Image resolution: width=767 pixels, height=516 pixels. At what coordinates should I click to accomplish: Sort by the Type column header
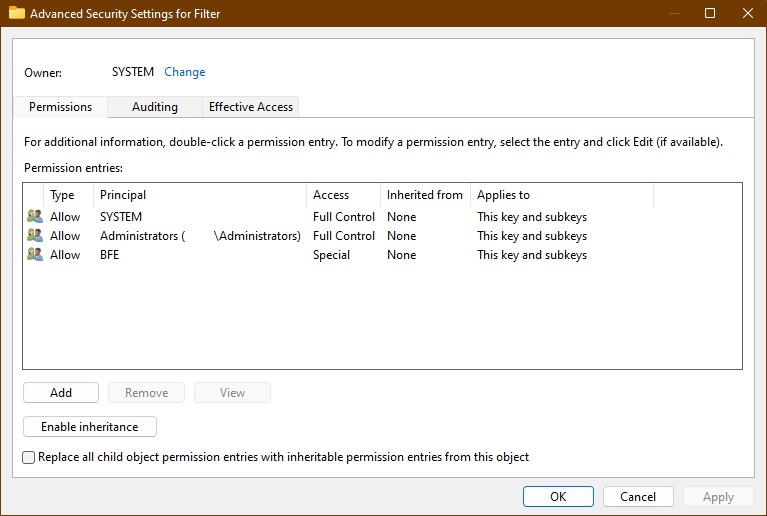click(68, 195)
